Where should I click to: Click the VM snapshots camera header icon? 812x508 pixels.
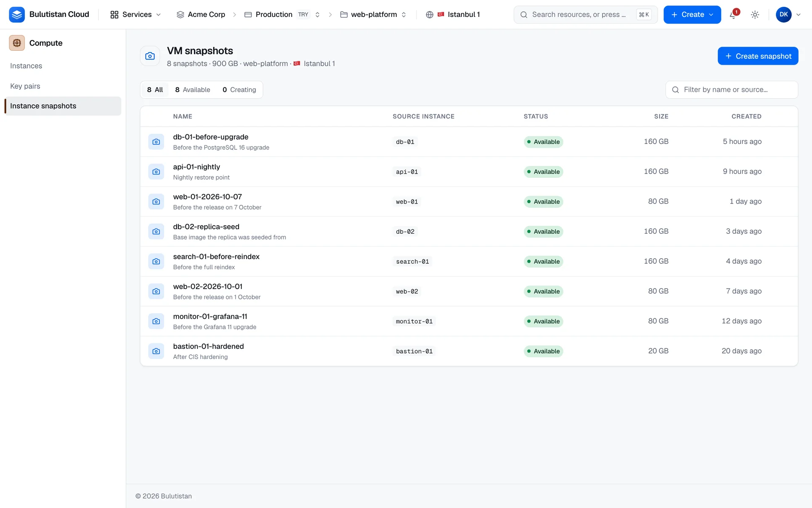[x=150, y=56]
